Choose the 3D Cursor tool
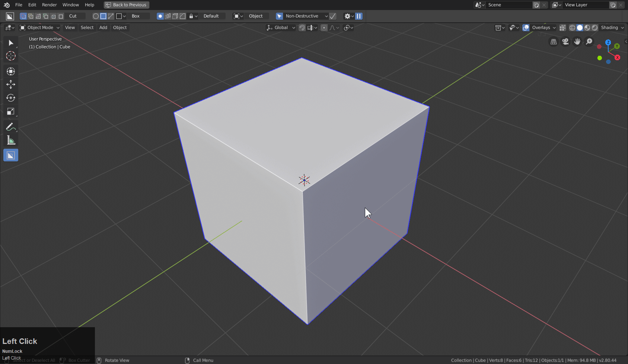The image size is (628, 364). [10, 56]
